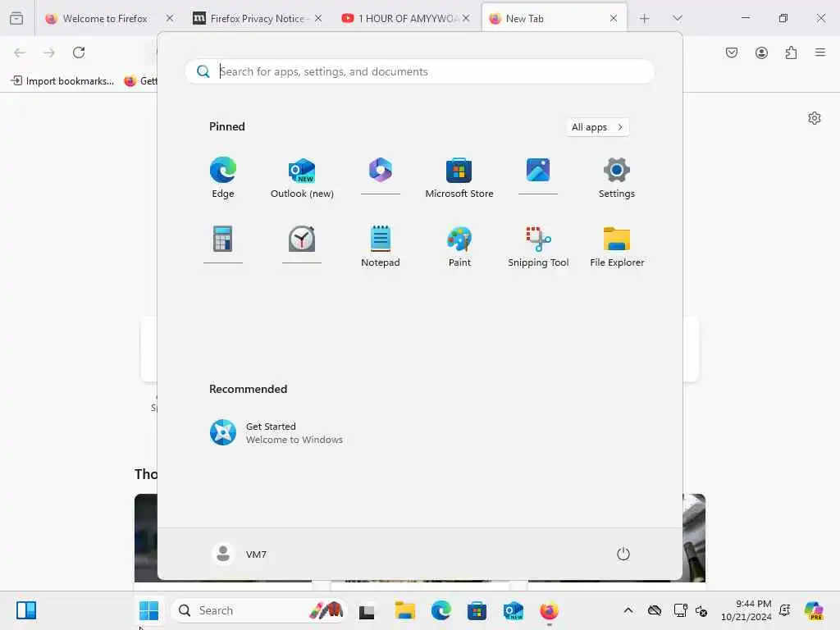Open Microsoft Store from the taskbar

pyautogui.click(x=477, y=610)
